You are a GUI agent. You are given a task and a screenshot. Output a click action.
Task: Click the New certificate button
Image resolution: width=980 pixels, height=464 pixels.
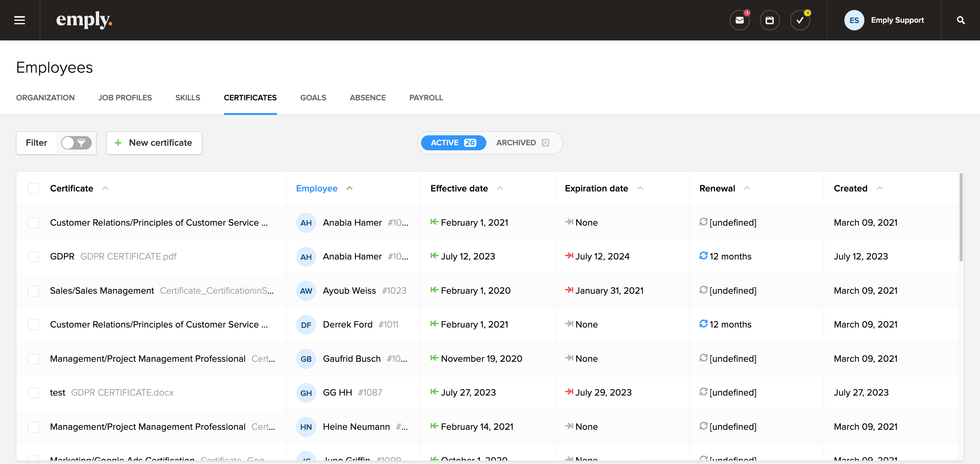(x=154, y=143)
